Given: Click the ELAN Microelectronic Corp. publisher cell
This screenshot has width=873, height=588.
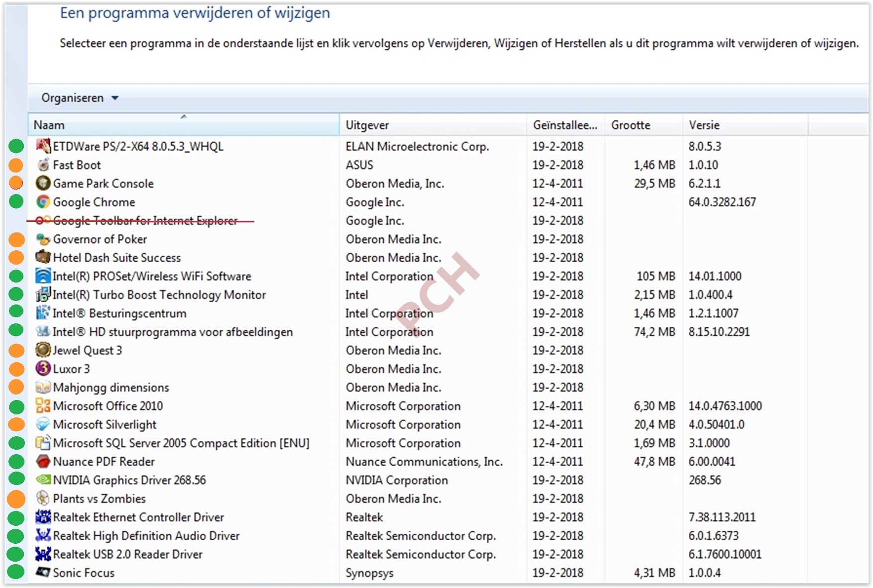Looking at the screenshot, I should tap(417, 146).
